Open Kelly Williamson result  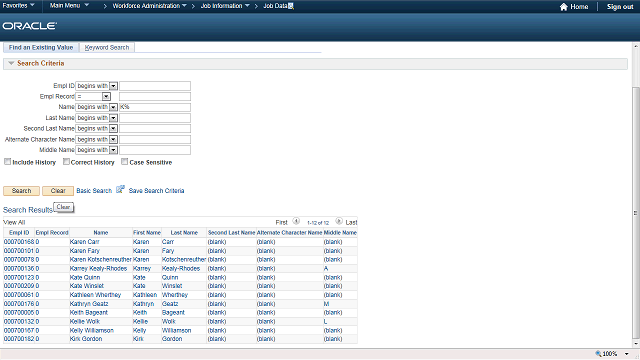91,331
